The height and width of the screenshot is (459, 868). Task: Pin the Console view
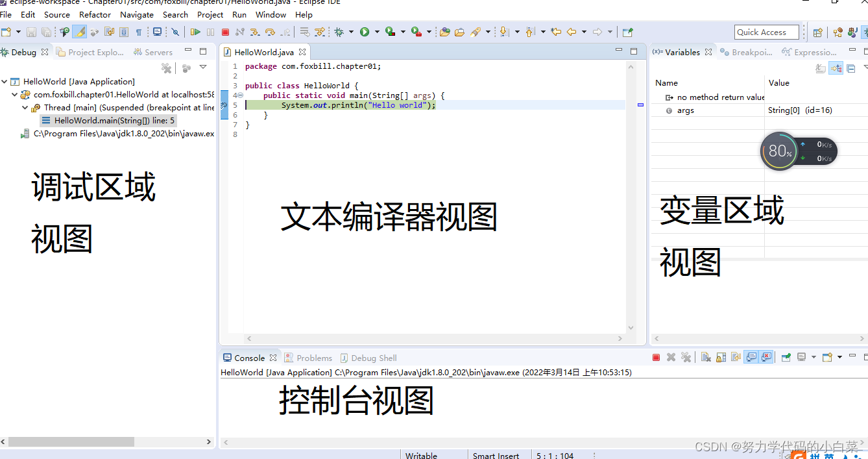786,356
